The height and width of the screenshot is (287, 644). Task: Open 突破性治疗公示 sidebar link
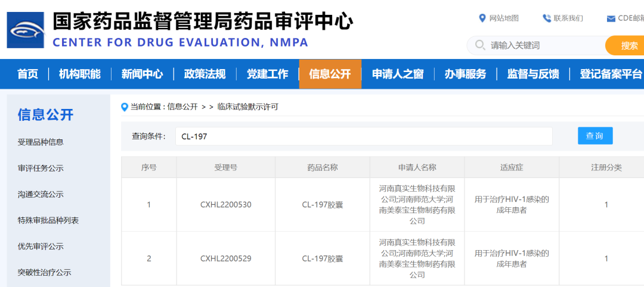[x=44, y=273]
